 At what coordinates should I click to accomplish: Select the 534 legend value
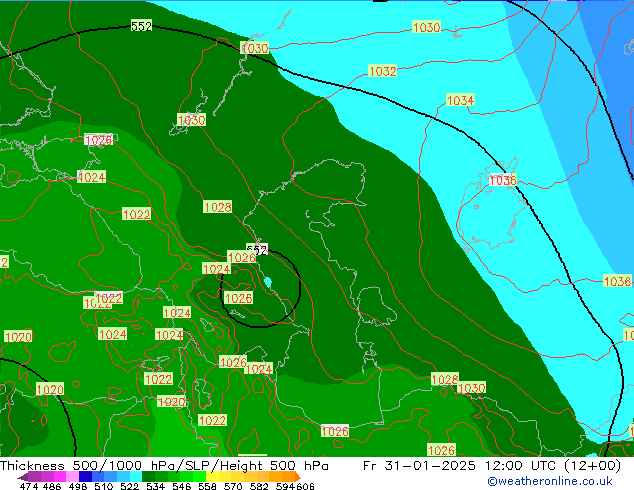click(x=155, y=486)
